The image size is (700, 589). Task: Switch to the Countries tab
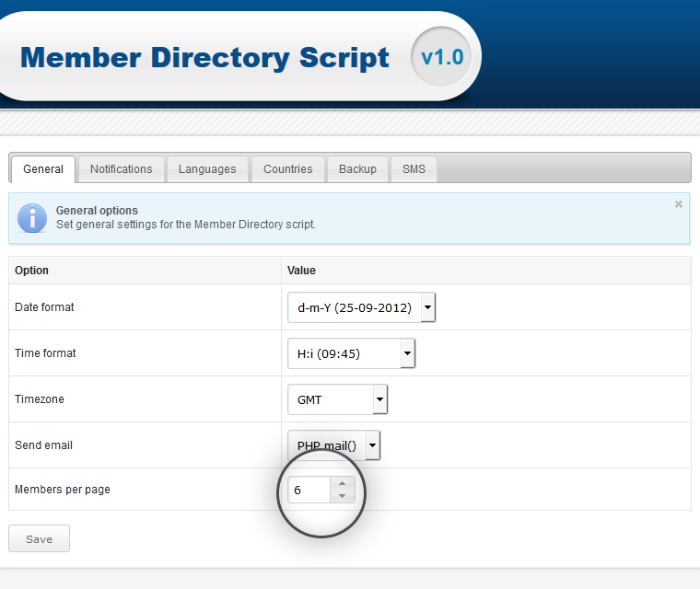(288, 169)
